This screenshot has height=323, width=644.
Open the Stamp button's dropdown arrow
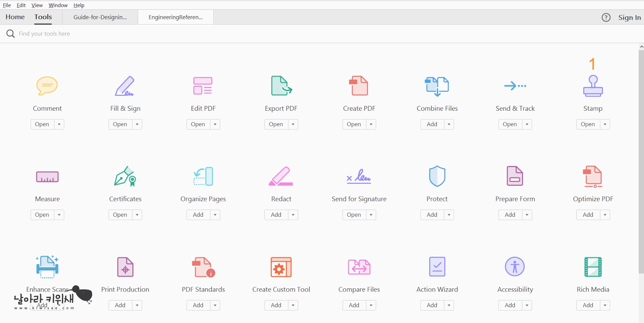pos(605,124)
